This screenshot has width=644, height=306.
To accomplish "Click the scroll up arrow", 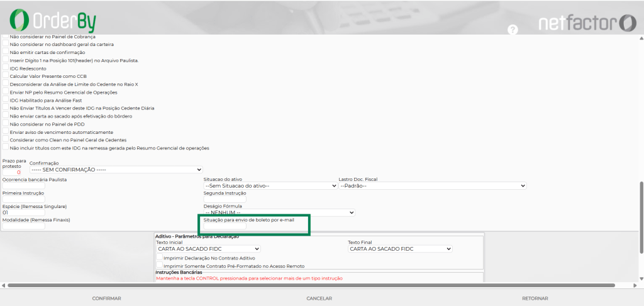I will click(641, 38).
